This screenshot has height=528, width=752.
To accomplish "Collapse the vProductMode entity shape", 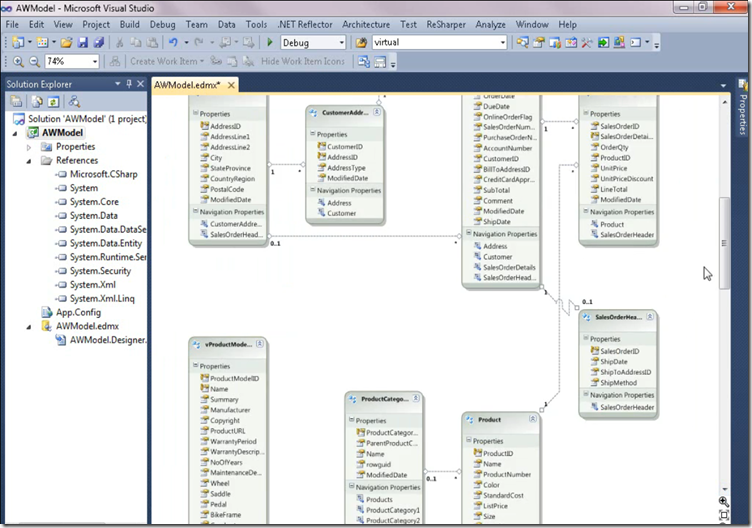I will 259,343.
